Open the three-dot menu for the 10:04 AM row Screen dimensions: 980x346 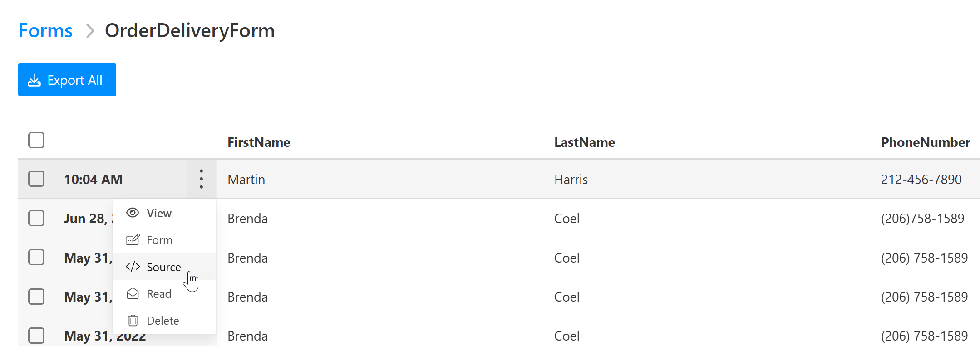(201, 179)
